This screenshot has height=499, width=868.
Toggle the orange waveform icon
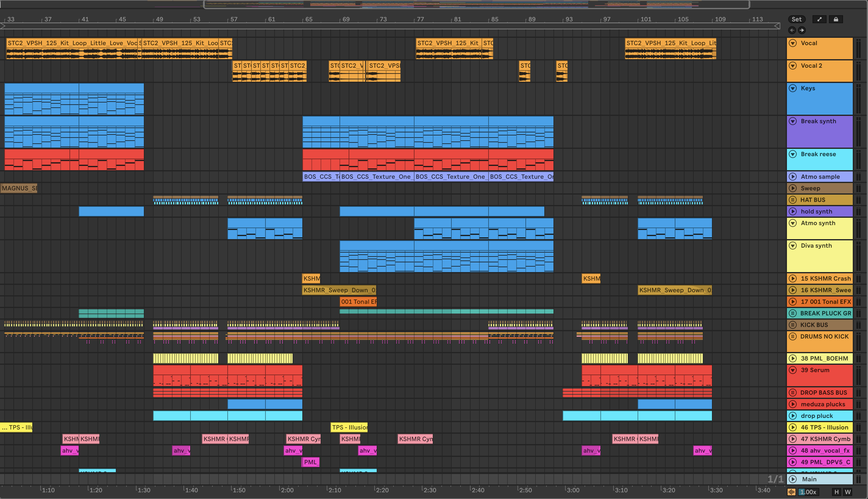[x=792, y=492]
